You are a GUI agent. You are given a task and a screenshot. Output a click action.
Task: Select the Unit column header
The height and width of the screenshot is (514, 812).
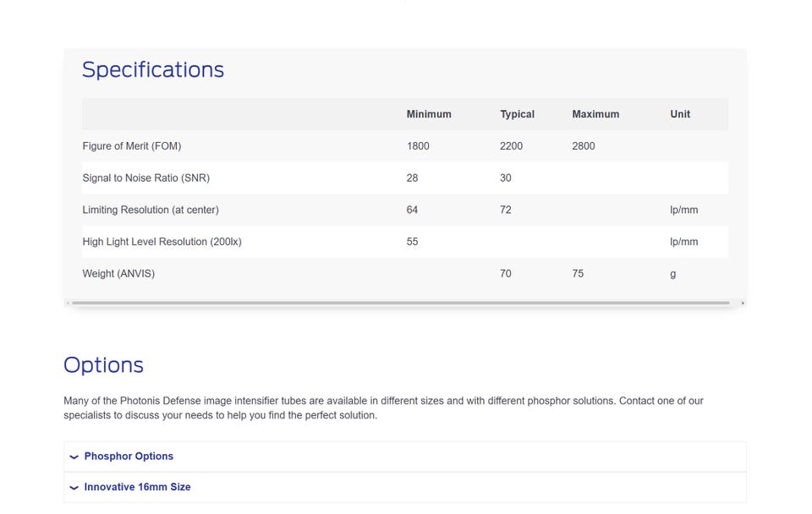click(680, 114)
